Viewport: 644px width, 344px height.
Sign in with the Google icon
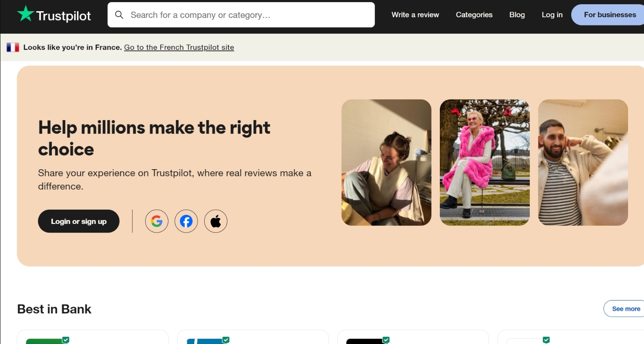(x=157, y=221)
